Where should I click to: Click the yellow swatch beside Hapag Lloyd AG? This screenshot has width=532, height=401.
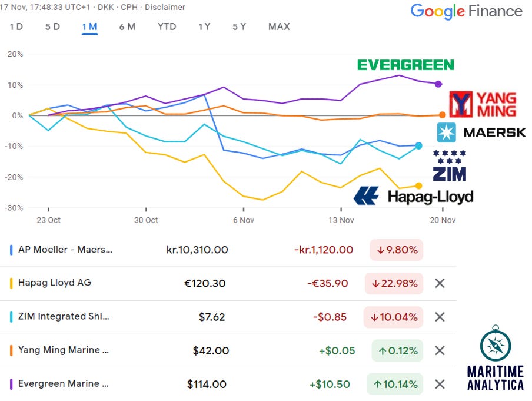(x=11, y=283)
